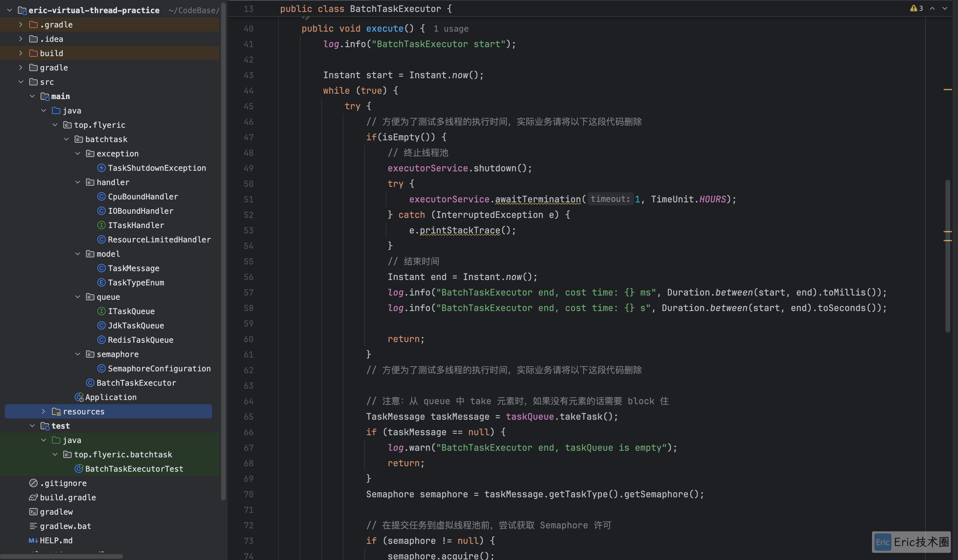
Task: Click the TaskMessage class icon
Action: pos(101,268)
